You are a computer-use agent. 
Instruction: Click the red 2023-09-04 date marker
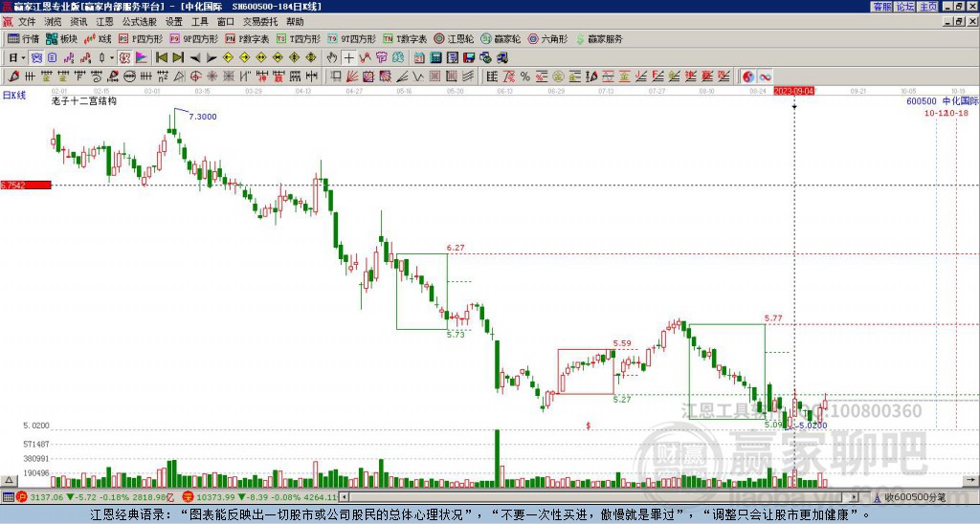[793, 91]
